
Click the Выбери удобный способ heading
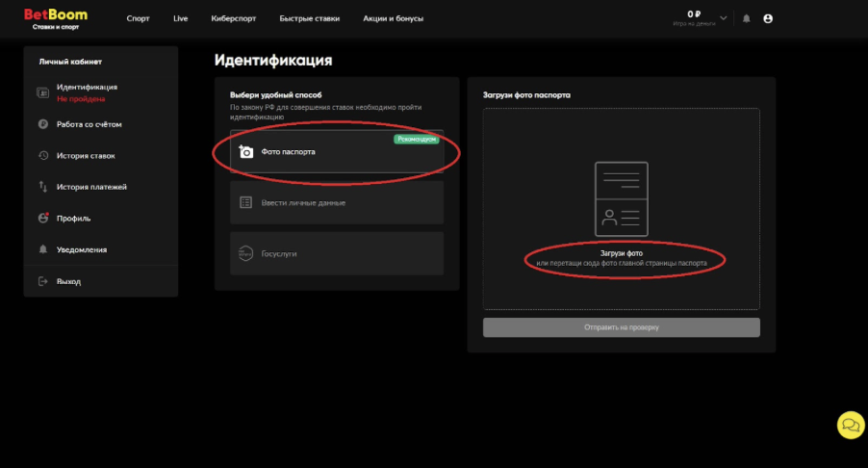click(x=275, y=95)
